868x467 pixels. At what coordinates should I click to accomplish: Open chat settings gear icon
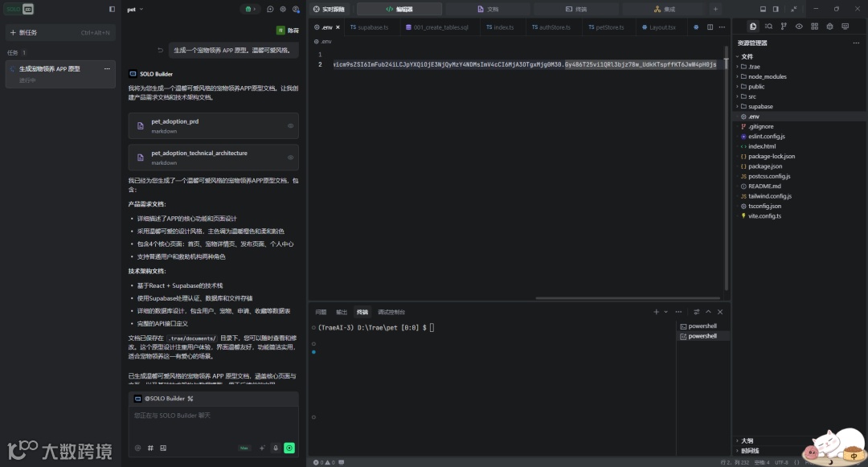coord(283,9)
